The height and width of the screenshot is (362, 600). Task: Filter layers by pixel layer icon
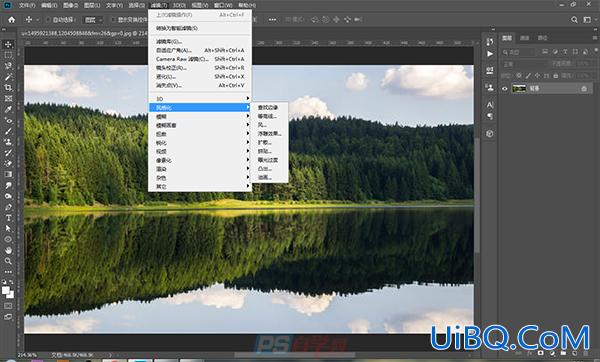pyautogui.click(x=545, y=52)
